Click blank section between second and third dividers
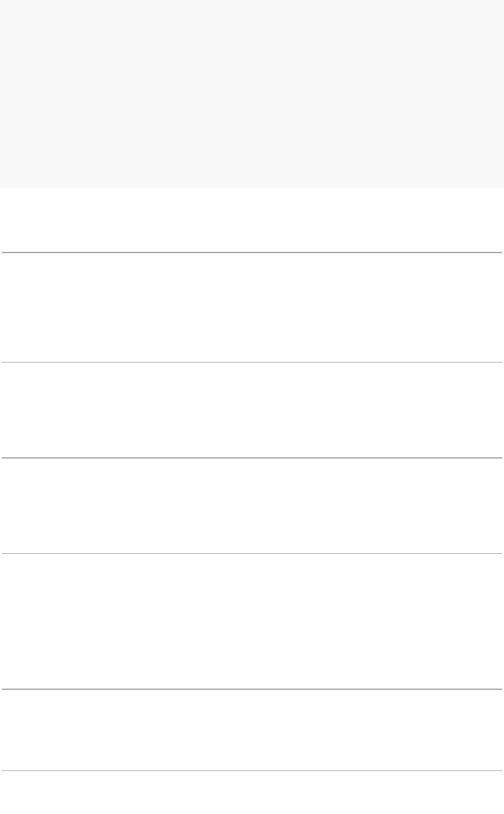The height and width of the screenshot is (814, 504). (x=252, y=410)
